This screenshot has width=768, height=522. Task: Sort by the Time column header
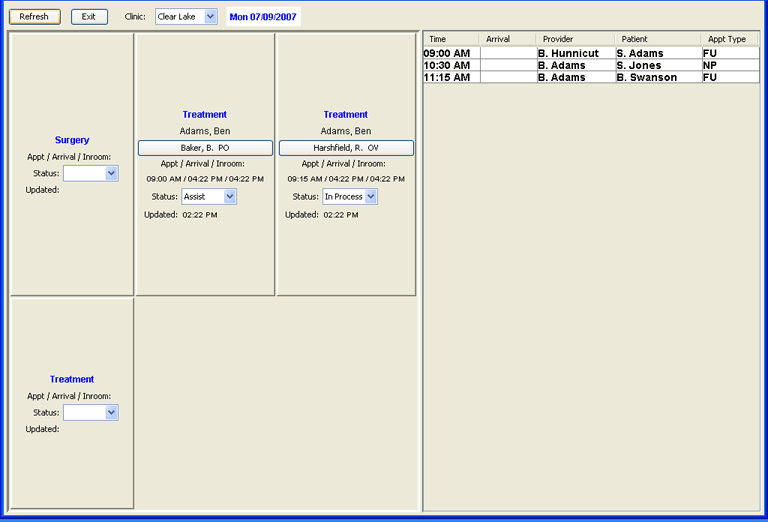click(x=450, y=39)
